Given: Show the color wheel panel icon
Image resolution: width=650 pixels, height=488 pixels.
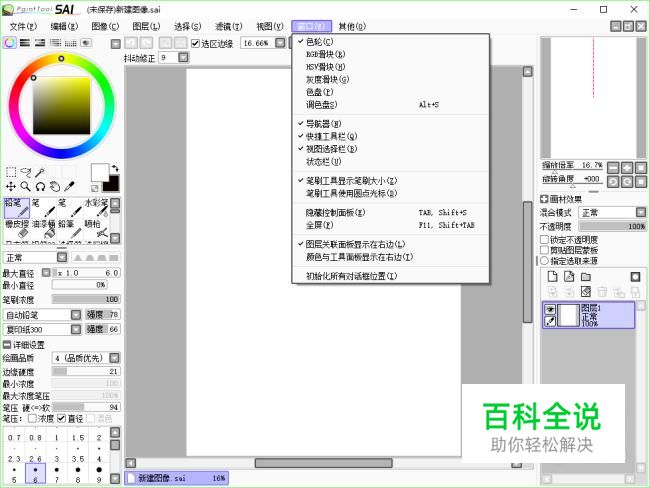Looking at the screenshot, I should [x=10, y=43].
